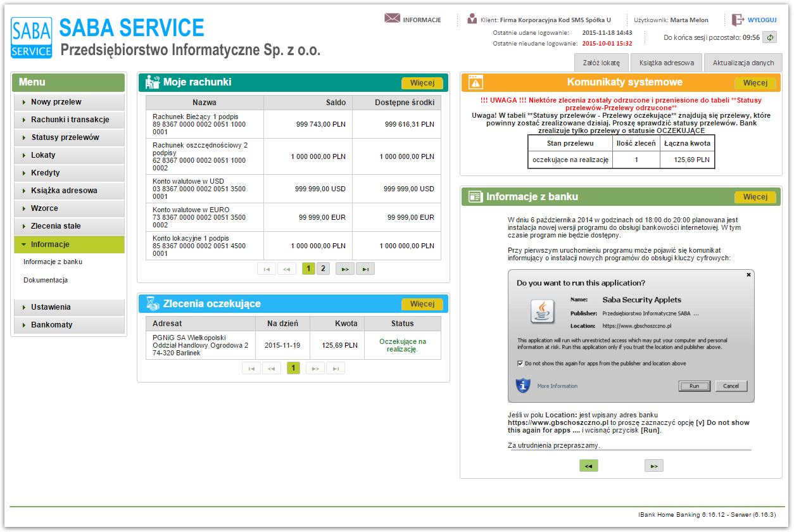Expand Ustawienia menu
Viewport: 794px width, 532px height.
point(69,307)
